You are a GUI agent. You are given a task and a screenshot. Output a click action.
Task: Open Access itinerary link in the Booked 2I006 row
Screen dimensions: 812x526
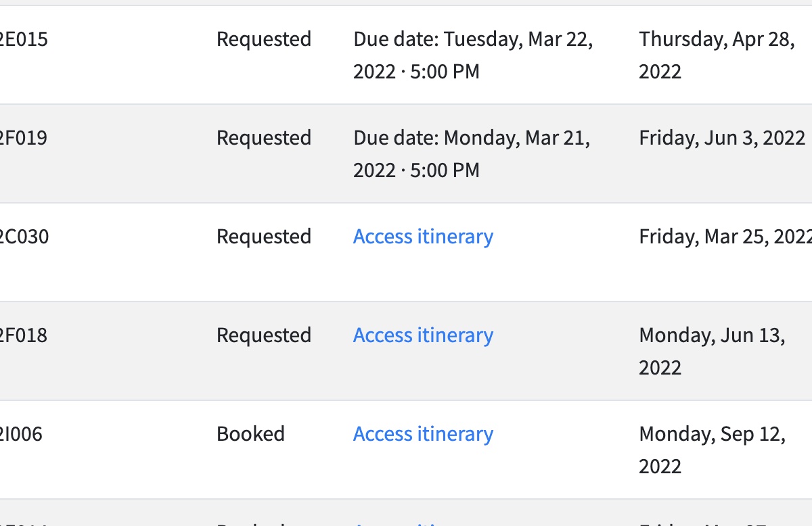click(423, 434)
